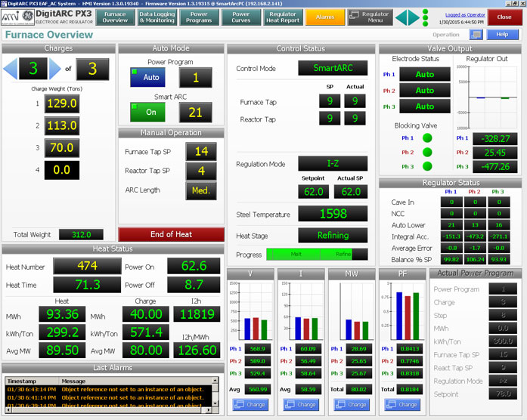Open Data Logging & Monitoring tab
This screenshot has height=420, width=527.
pyautogui.click(x=157, y=17)
